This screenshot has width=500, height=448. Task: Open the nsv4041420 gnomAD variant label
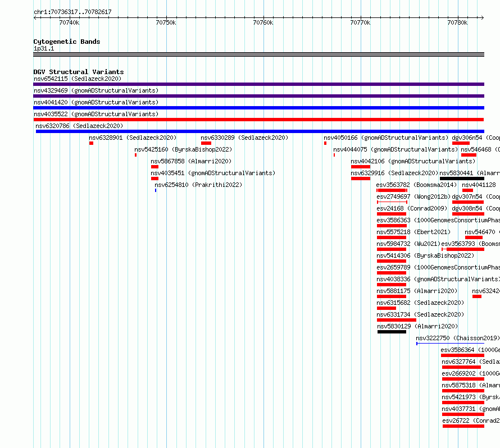pyautogui.click(x=96, y=102)
